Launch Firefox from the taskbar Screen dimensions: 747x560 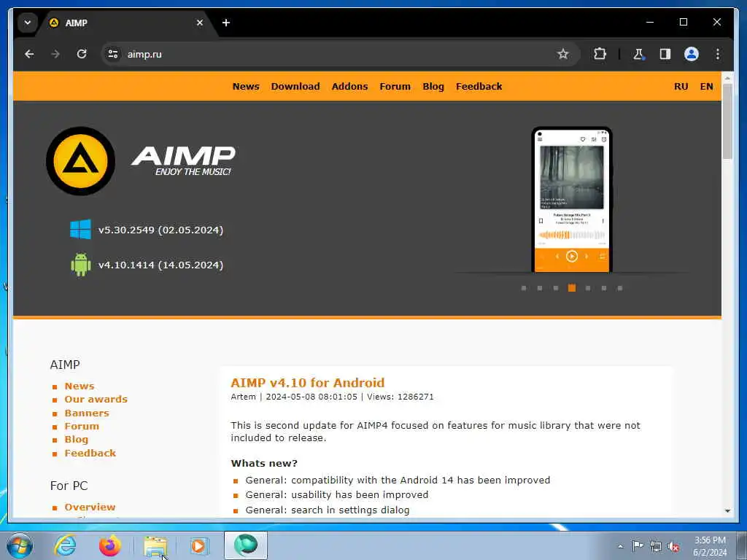pos(110,545)
